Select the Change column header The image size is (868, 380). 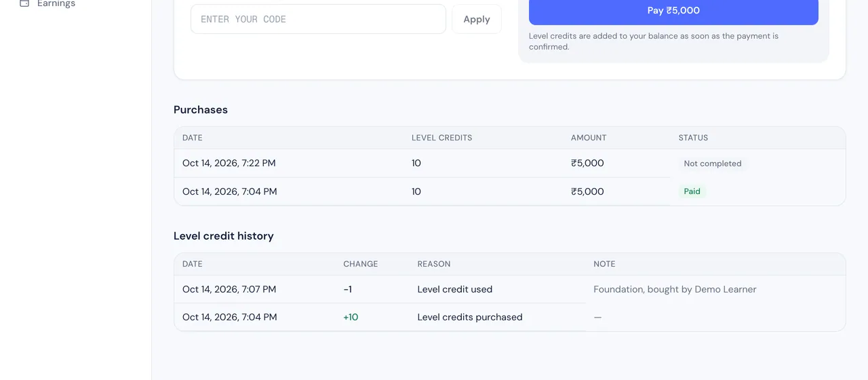(361, 264)
